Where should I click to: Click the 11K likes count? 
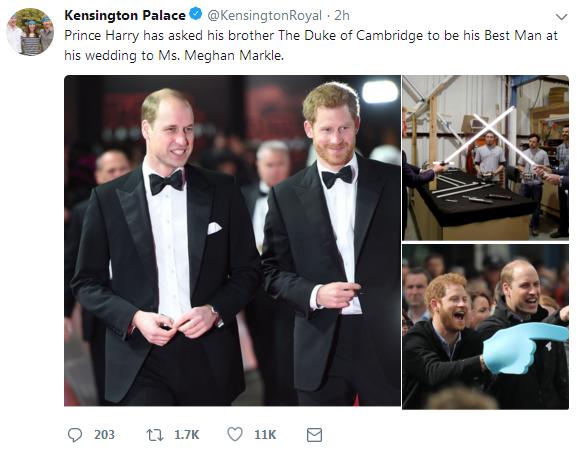[265, 435]
